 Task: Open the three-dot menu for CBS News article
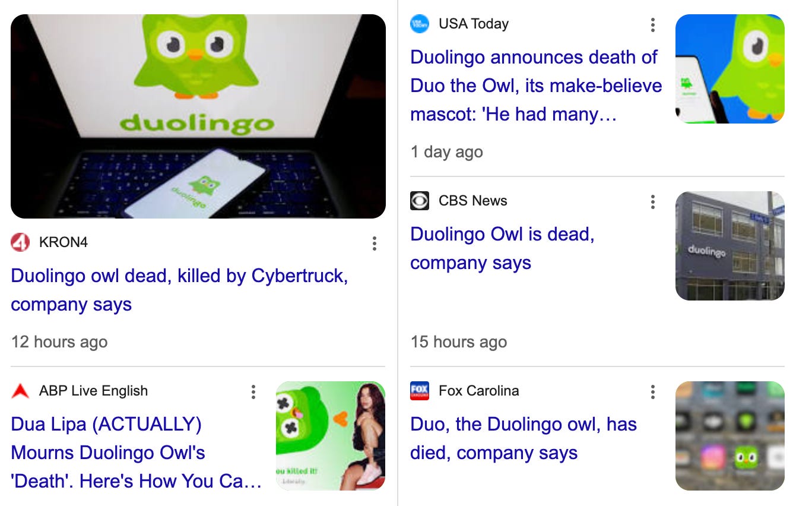click(x=653, y=202)
